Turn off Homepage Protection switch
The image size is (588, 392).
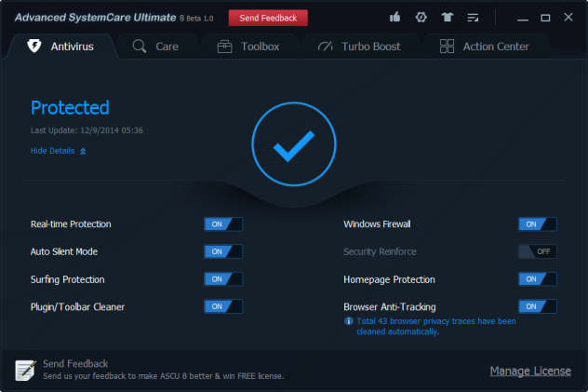pos(538,279)
